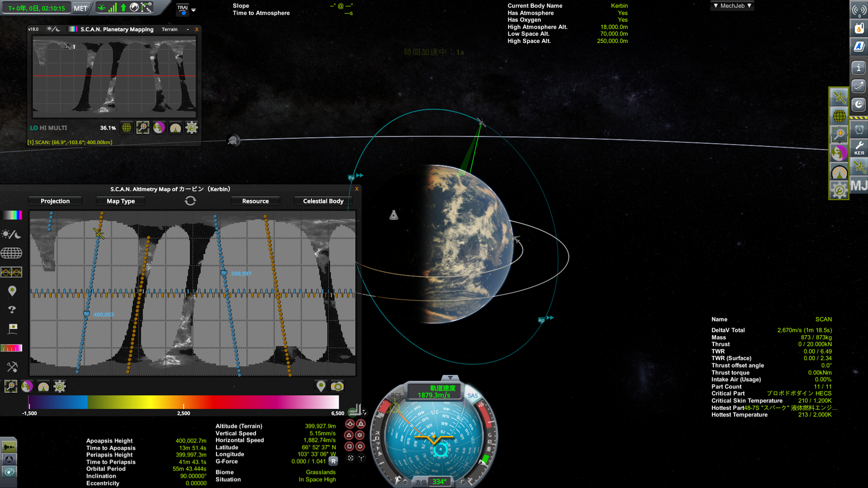This screenshot has width=868, height=488.
Task: Click the R button beside G-Force readout
Action: [334, 461]
